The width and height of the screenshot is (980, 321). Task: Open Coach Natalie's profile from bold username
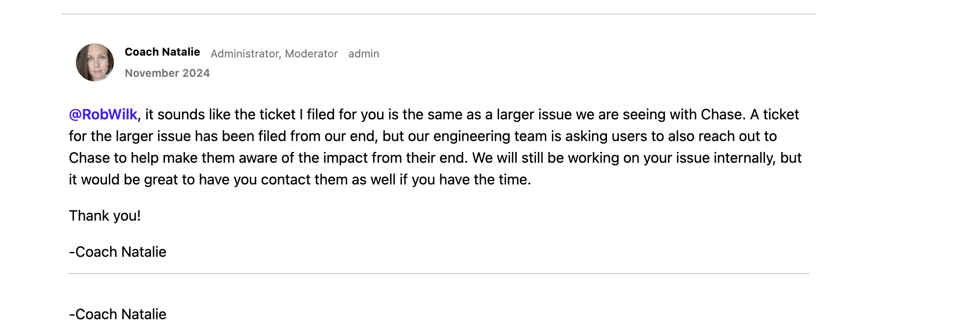(162, 52)
